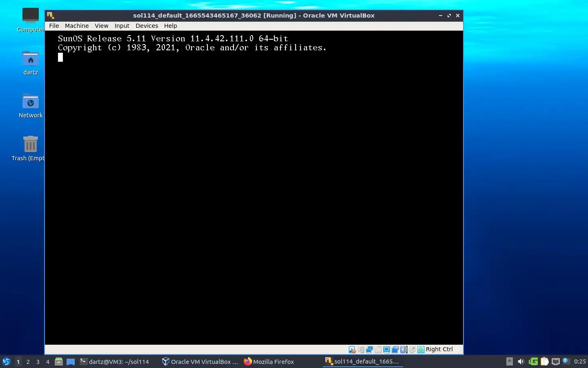
Task: Open the Computer desktop icon
Action: coord(31,20)
